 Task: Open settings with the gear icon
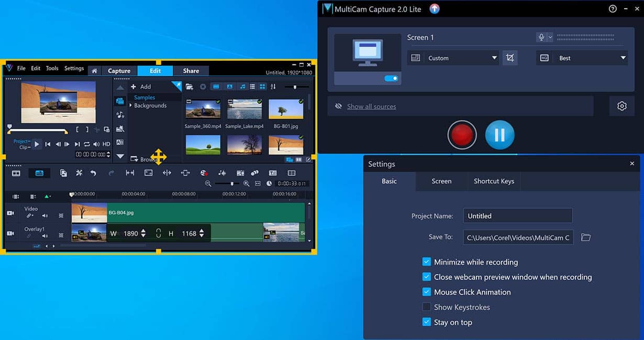point(621,106)
